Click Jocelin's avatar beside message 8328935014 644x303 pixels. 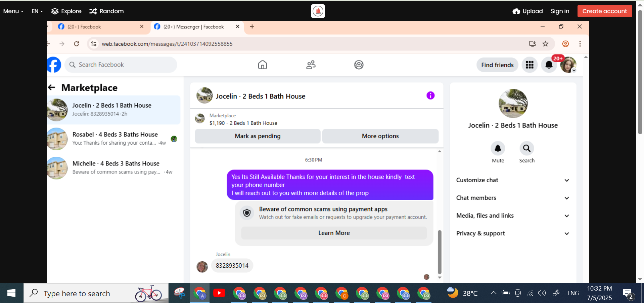tap(202, 267)
